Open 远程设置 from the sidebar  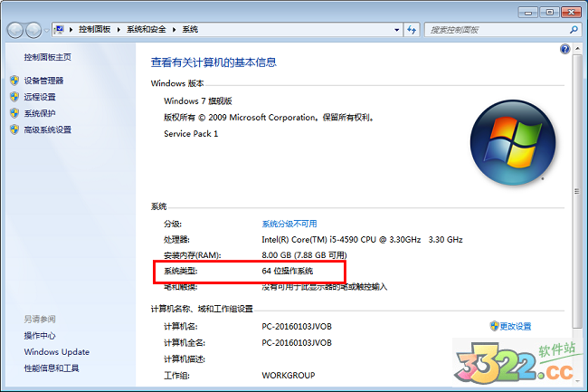[40, 97]
